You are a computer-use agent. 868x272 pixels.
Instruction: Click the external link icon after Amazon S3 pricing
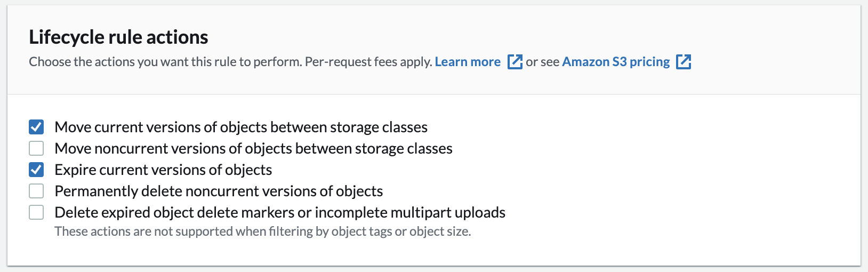[684, 62]
